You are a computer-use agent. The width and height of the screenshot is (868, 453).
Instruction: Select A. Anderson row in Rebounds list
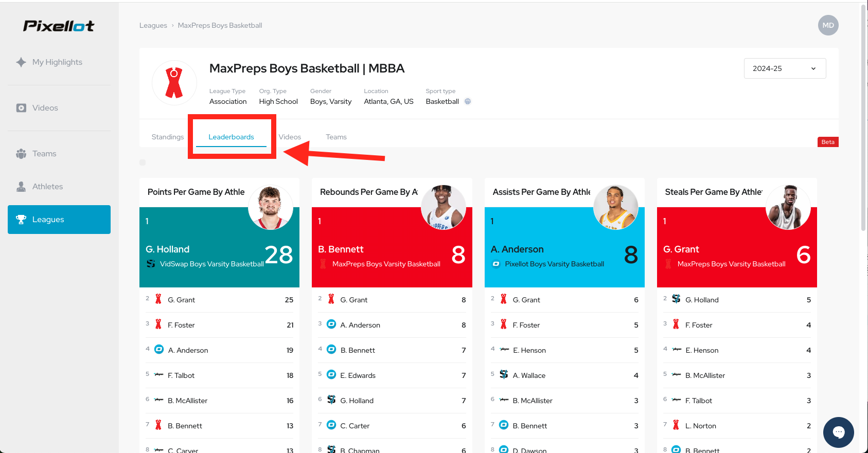click(392, 325)
